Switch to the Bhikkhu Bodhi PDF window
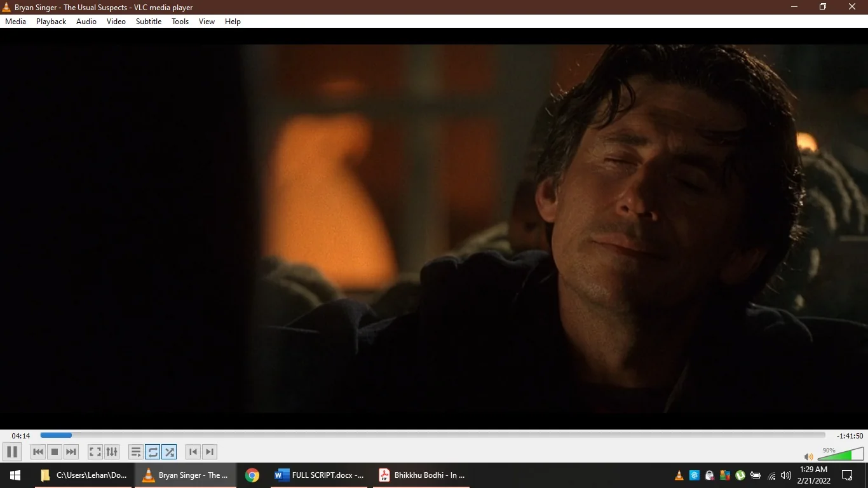This screenshot has height=488, width=868. coord(422,475)
